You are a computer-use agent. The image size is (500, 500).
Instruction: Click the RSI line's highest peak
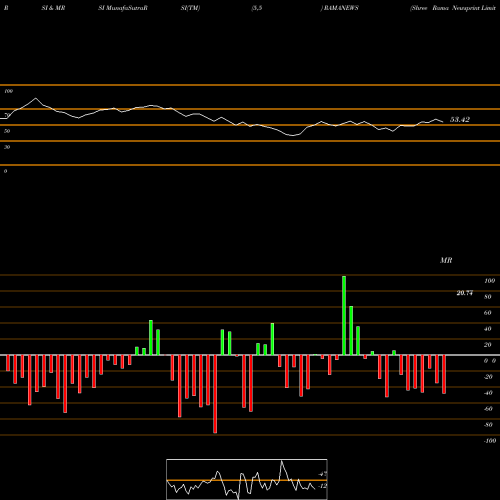pos(36,98)
